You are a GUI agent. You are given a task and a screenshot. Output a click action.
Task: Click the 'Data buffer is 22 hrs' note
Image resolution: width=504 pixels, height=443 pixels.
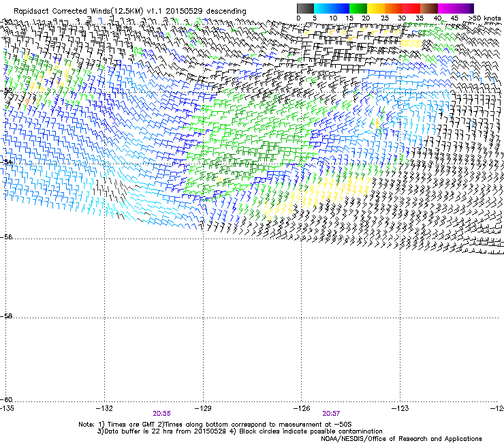[240, 431]
